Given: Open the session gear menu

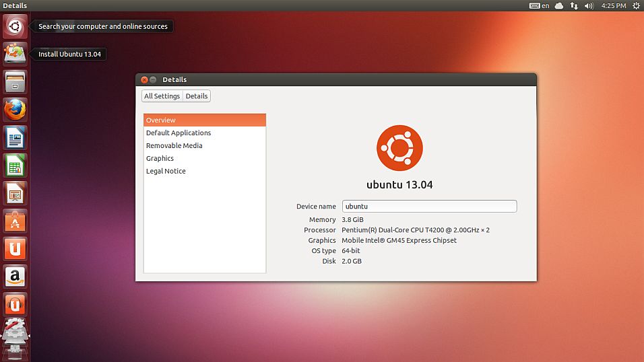Looking at the screenshot, I should tap(636, 6).
